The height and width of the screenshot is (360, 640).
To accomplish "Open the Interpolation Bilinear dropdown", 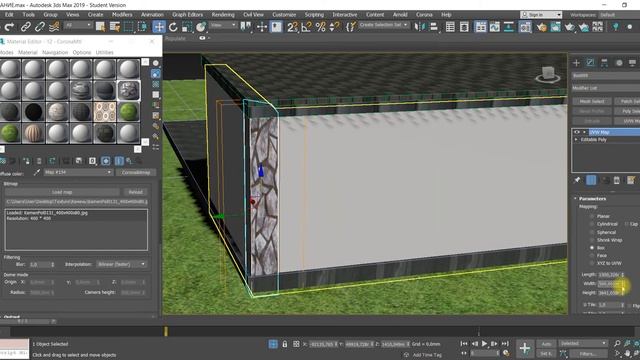I will [121, 264].
